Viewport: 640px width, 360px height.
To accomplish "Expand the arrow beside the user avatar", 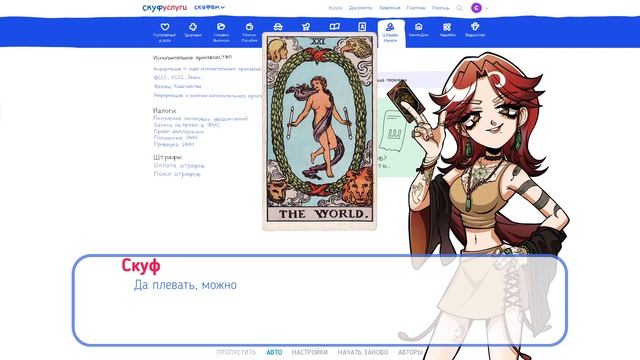I will pos(487,8).
